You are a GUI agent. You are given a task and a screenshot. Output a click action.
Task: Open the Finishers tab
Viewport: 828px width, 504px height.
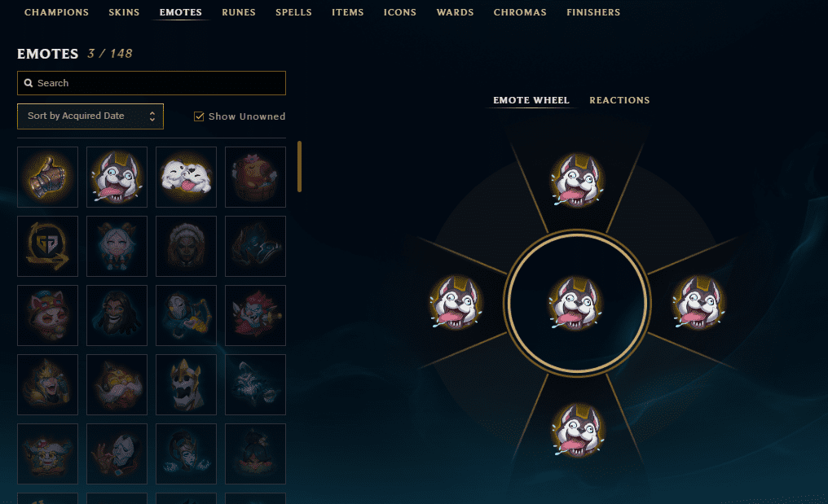[x=593, y=12]
